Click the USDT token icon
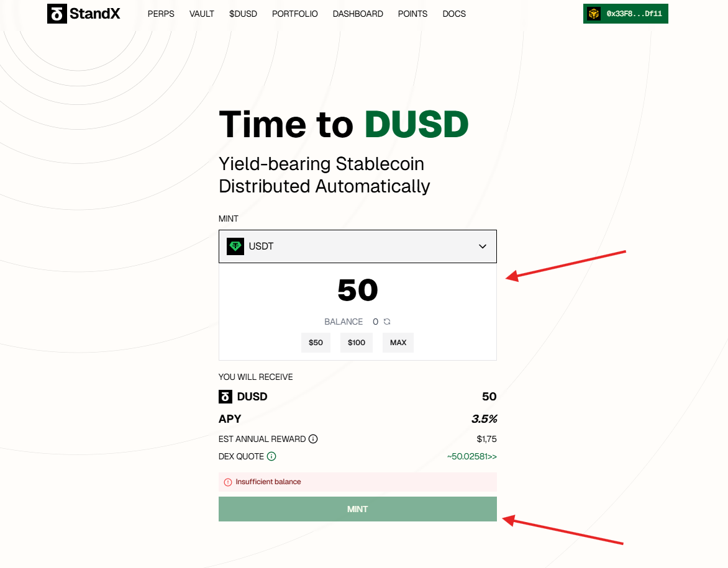This screenshot has width=728, height=568. coord(235,246)
